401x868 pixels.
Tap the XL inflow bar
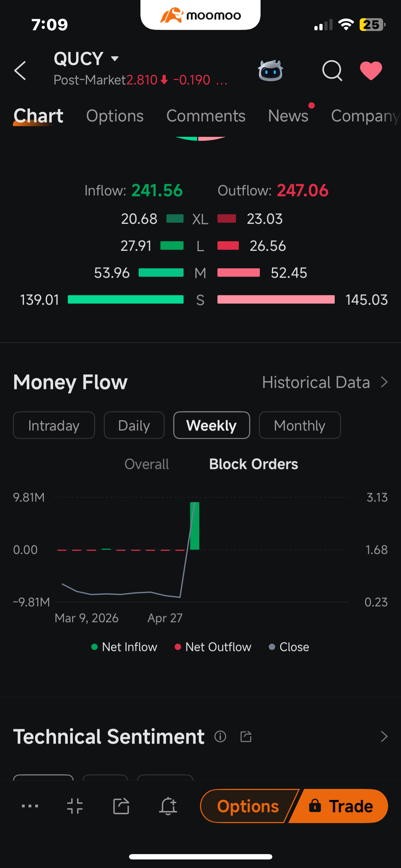(x=175, y=218)
